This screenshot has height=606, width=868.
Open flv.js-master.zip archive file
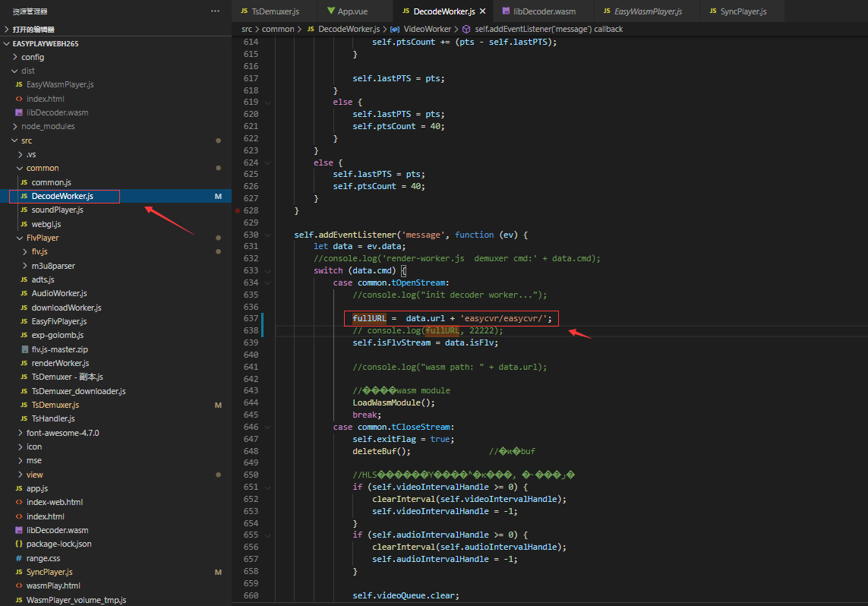point(115,349)
